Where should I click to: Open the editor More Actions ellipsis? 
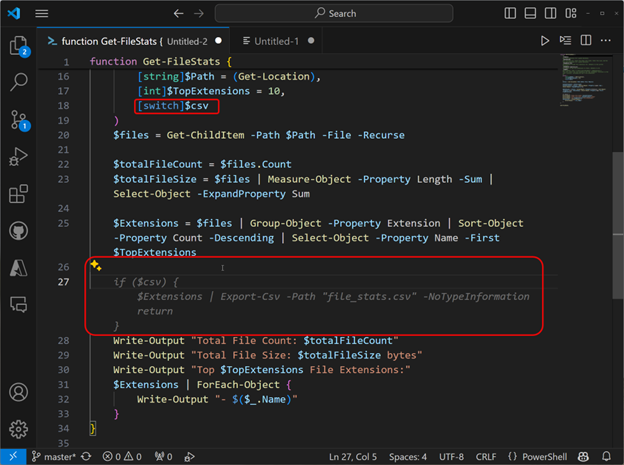606,41
